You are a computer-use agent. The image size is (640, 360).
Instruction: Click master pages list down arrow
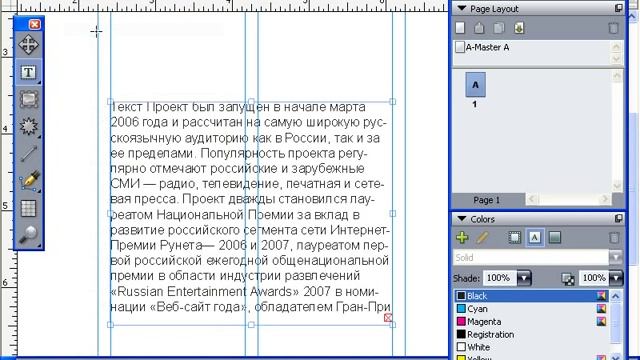click(616, 59)
